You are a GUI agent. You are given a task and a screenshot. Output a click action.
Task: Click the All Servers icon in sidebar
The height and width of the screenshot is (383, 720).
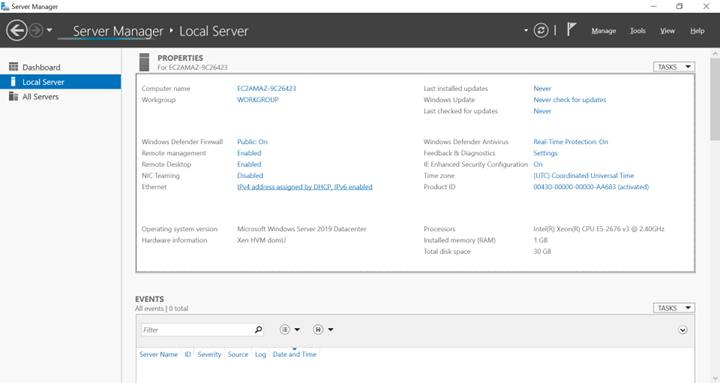13,96
